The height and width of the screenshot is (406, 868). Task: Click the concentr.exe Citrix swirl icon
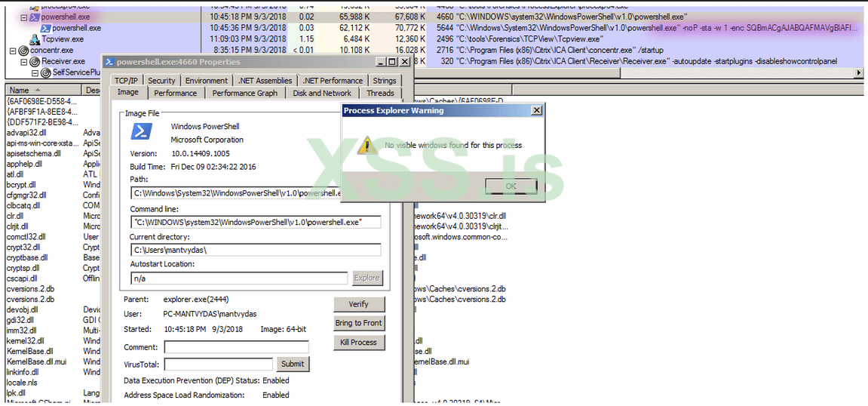coord(24,51)
